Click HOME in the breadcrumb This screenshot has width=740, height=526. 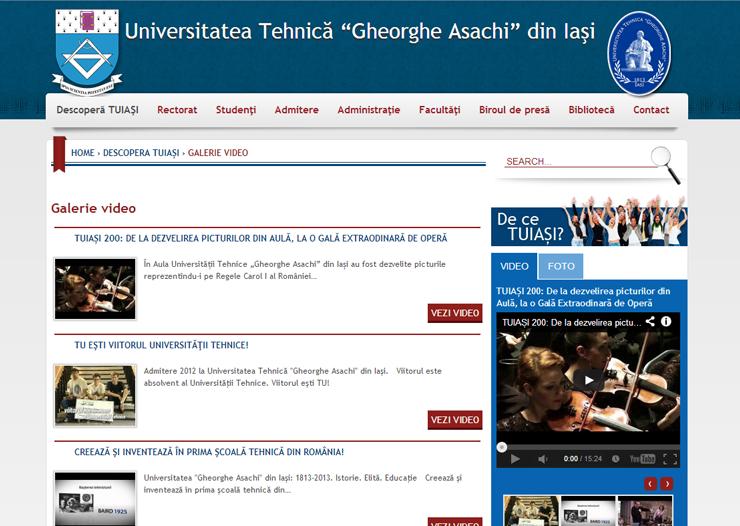pos(83,153)
